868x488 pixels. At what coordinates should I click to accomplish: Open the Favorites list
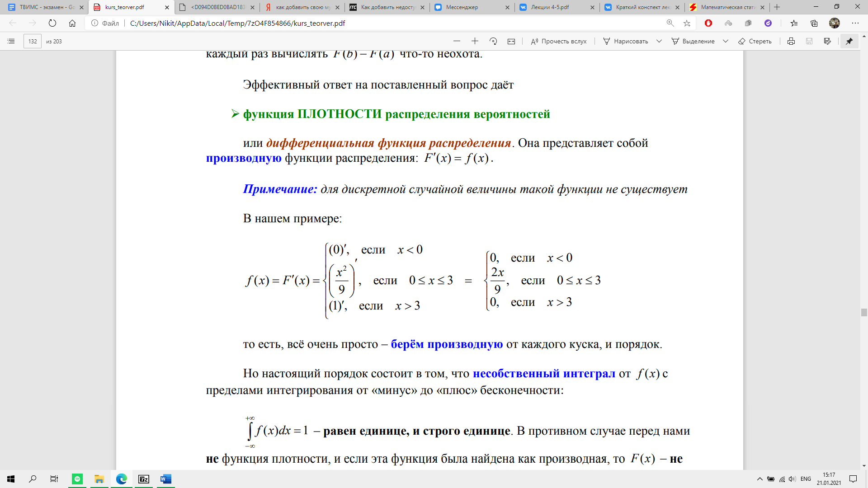(794, 23)
